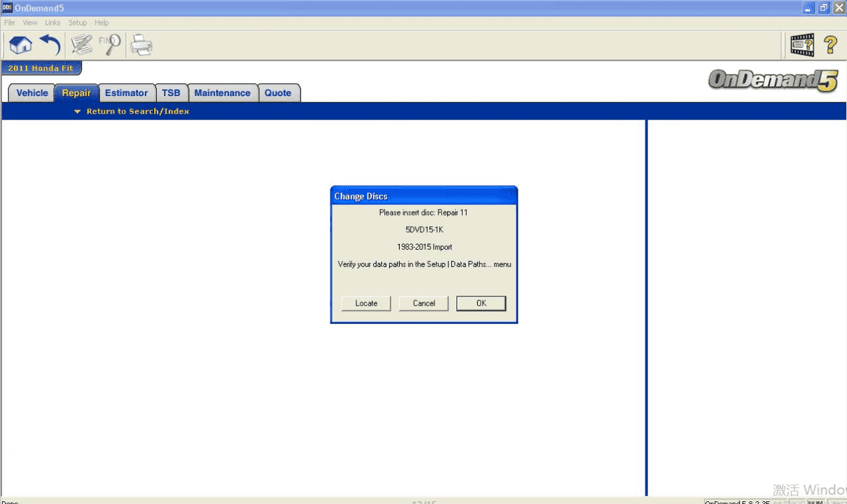Open the notes pencil toolbar icon

tap(82, 45)
